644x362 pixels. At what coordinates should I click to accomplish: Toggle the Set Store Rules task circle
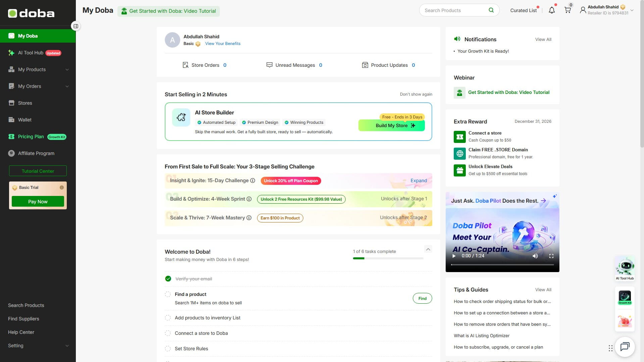pyautogui.click(x=168, y=349)
